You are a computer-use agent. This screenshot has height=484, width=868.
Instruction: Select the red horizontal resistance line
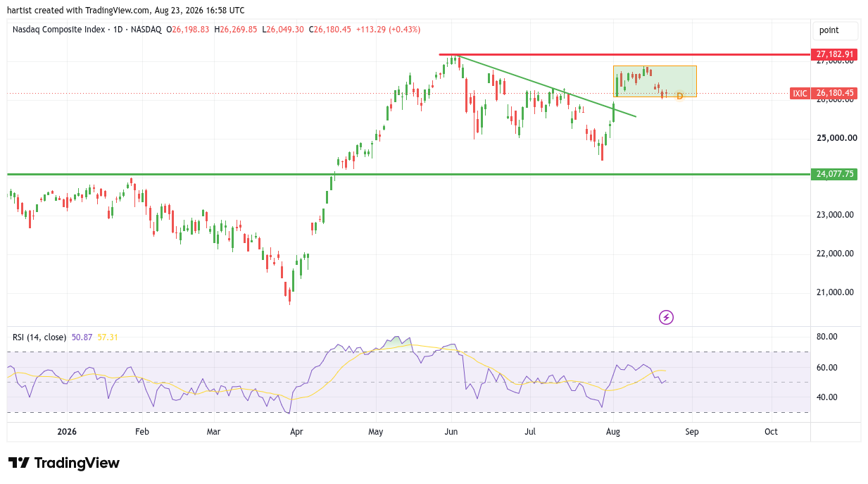point(624,54)
